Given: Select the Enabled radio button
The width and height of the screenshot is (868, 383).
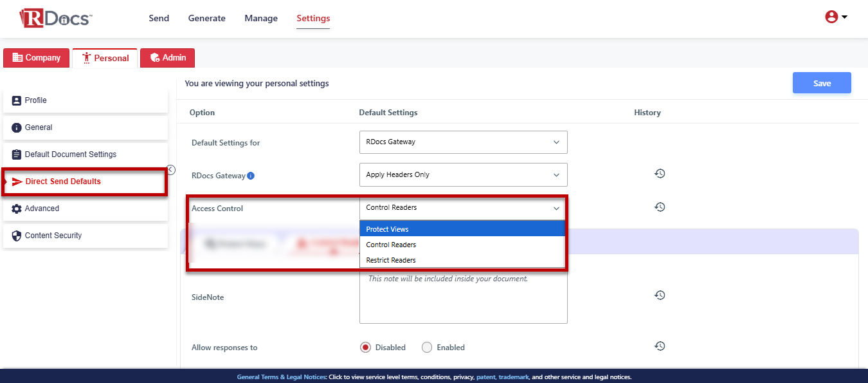Looking at the screenshot, I should pos(427,348).
